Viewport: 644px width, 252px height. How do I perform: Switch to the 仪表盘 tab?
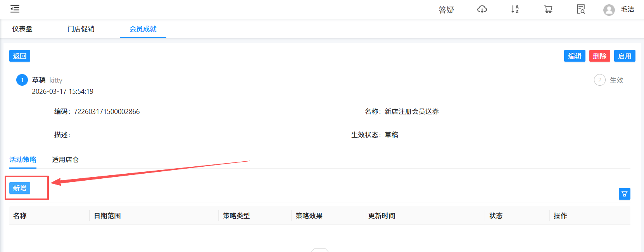[22, 29]
